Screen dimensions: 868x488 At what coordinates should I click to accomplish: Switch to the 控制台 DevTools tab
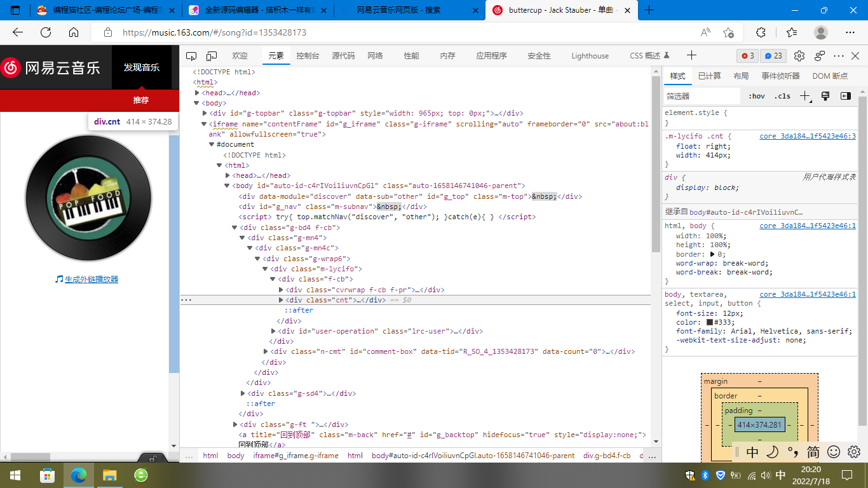pos(308,56)
